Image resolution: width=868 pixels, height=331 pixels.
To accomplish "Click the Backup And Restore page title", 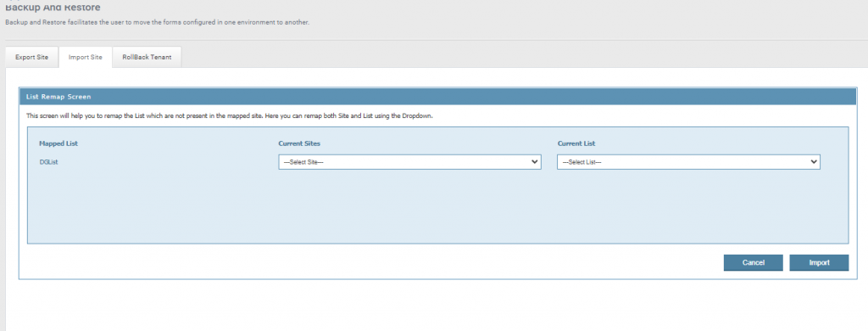I will point(53,7).
